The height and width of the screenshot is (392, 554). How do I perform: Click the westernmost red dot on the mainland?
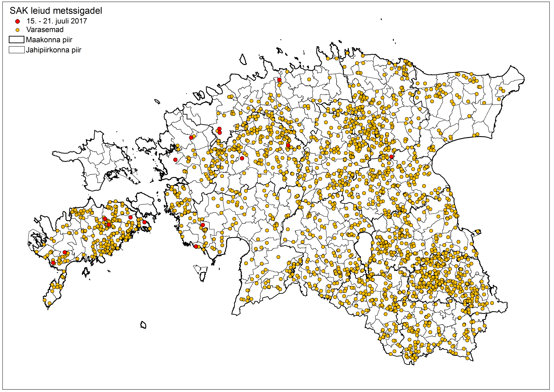pos(175,160)
